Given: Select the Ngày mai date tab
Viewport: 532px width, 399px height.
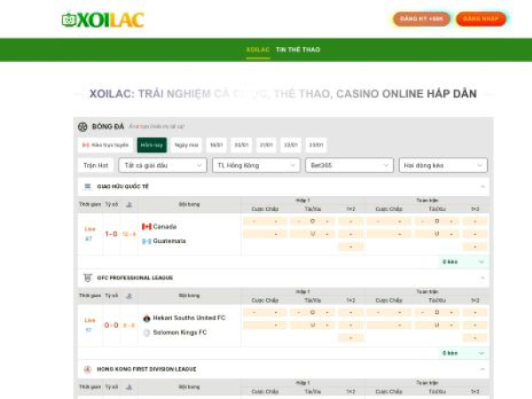Looking at the screenshot, I should coord(186,145).
